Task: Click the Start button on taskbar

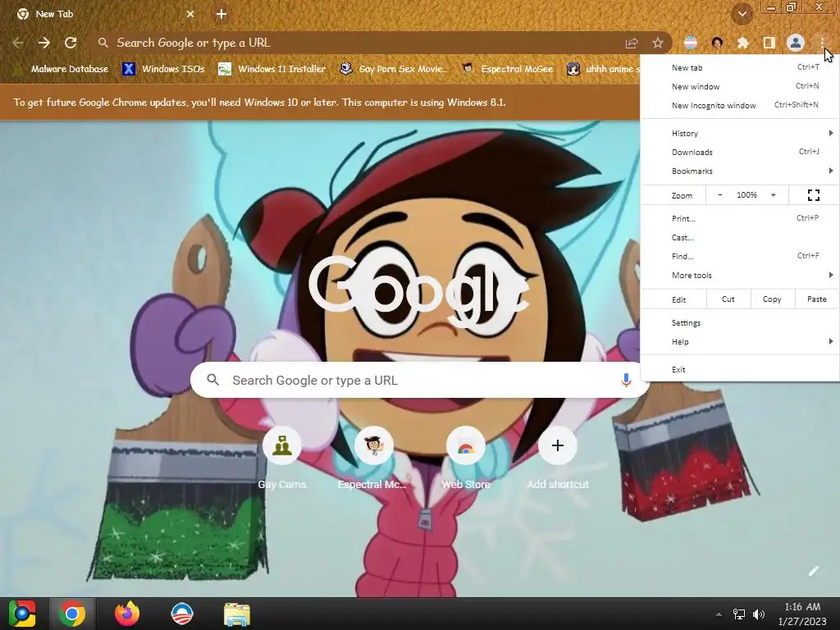Action: (x=21, y=614)
